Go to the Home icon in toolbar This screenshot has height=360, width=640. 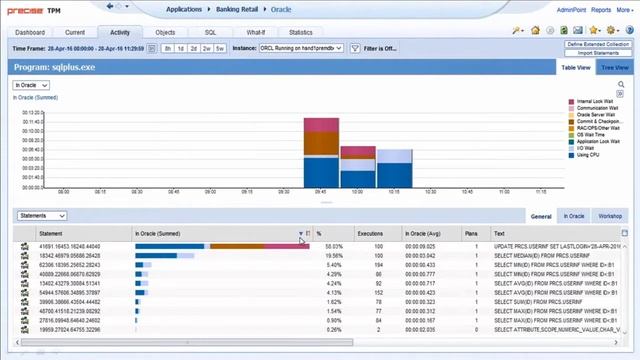pyautogui.click(x=535, y=30)
